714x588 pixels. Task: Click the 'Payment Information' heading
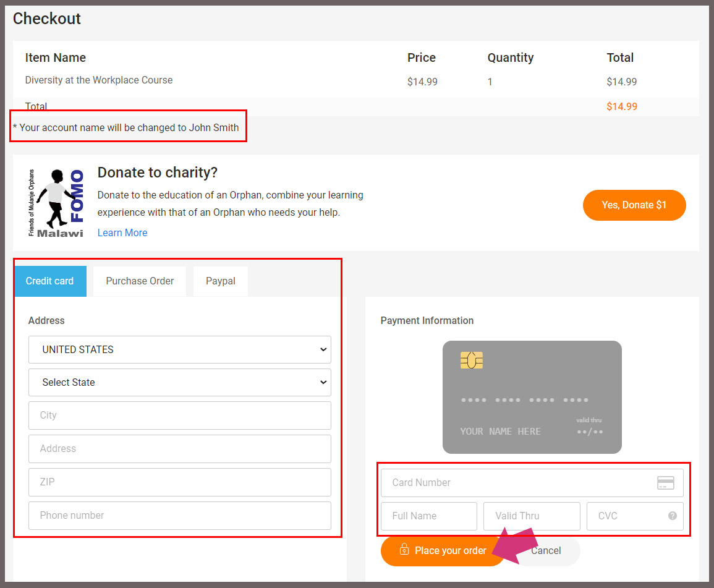pyautogui.click(x=427, y=321)
